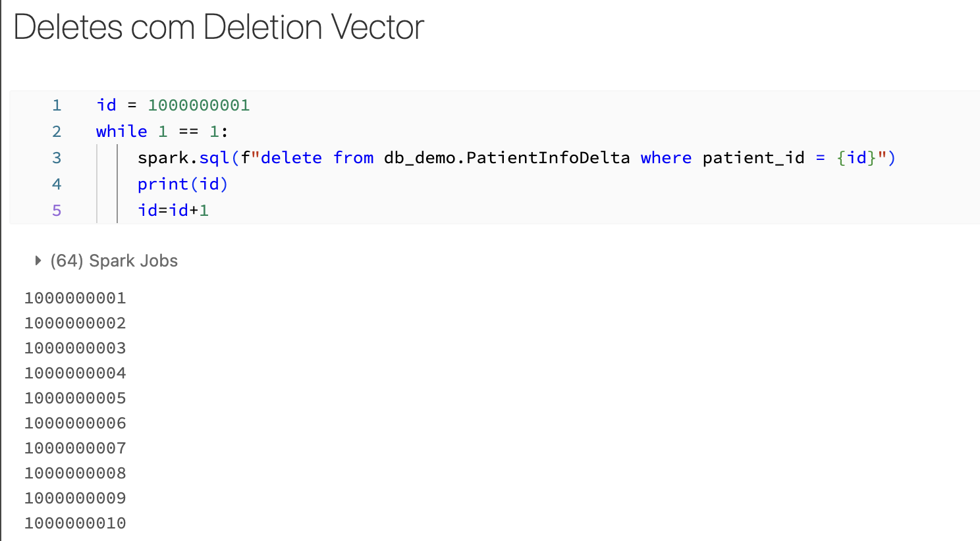Viewport: 980px width, 541px height.
Task: Click the Spark Jobs label text
Action: pos(134,261)
